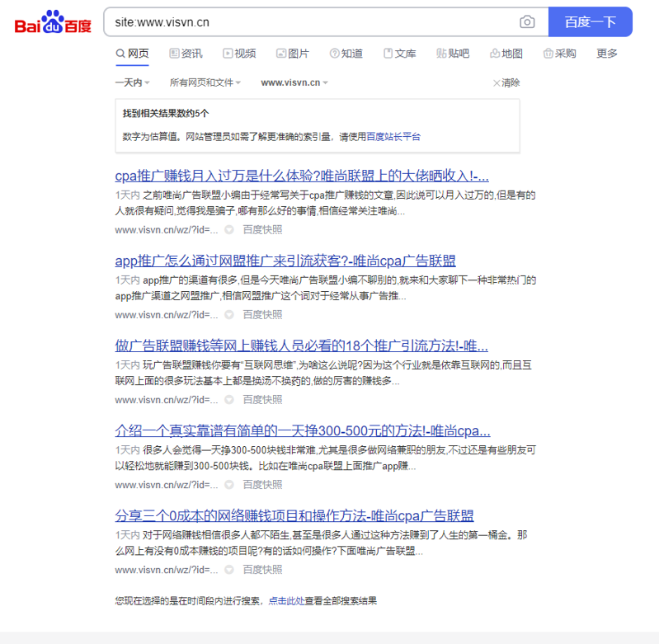Open the 知道 tab

click(x=346, y=54)
